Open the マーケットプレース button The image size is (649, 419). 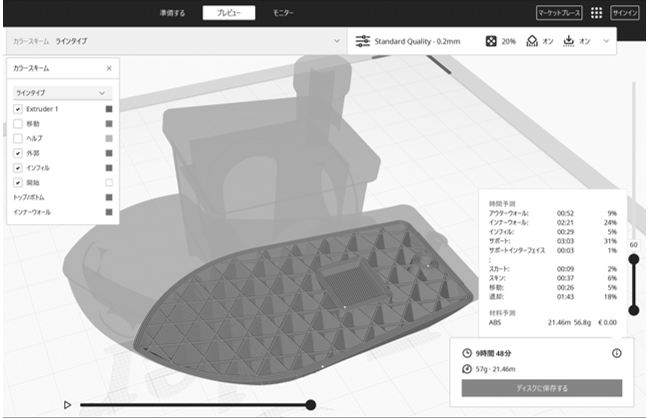[559, 13]
